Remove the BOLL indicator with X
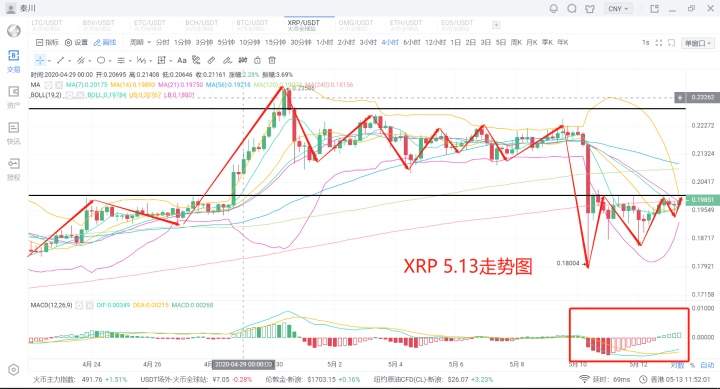The image size is (720, 389). (x=80, y=95)
